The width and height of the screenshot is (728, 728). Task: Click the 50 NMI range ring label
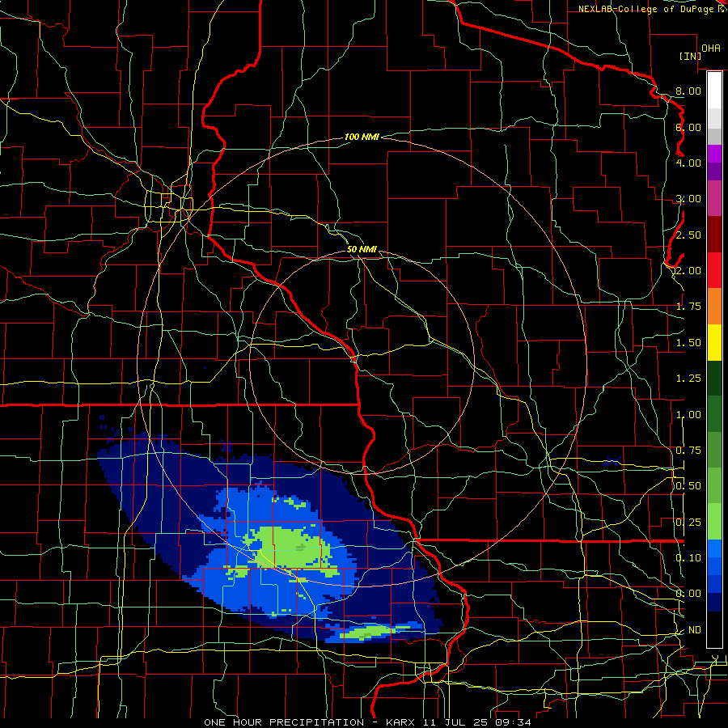click(362, 249)
